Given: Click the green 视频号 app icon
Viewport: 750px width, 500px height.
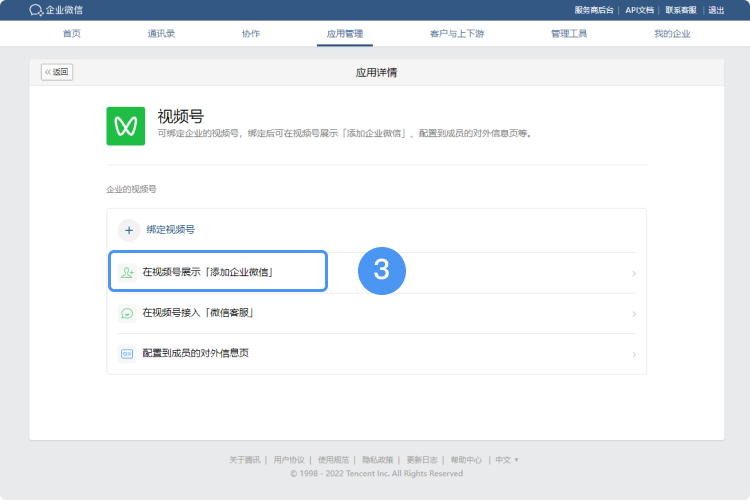Looking at the screenshot, I should [126, 126].
